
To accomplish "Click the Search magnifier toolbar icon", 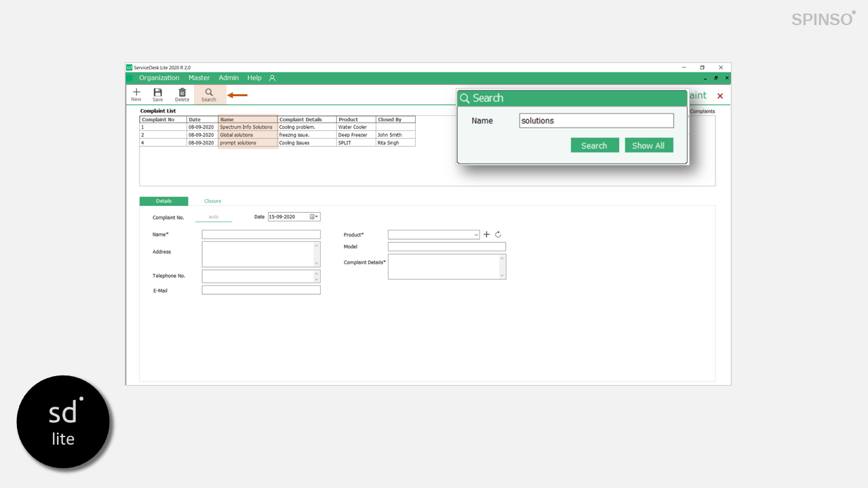I will tap(209, 94).
